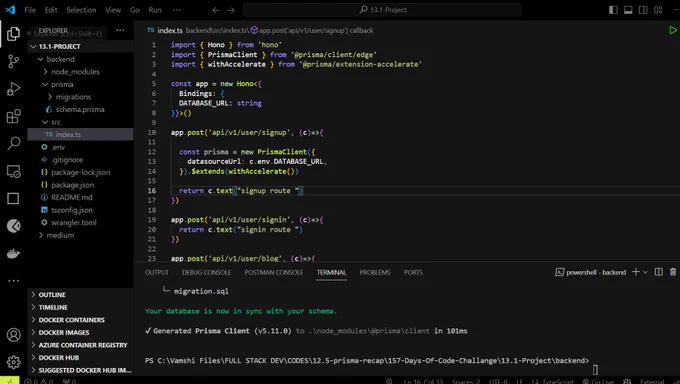
Task: Show additional views ellipsis in activity bar
Action: [x=13, y=281]
